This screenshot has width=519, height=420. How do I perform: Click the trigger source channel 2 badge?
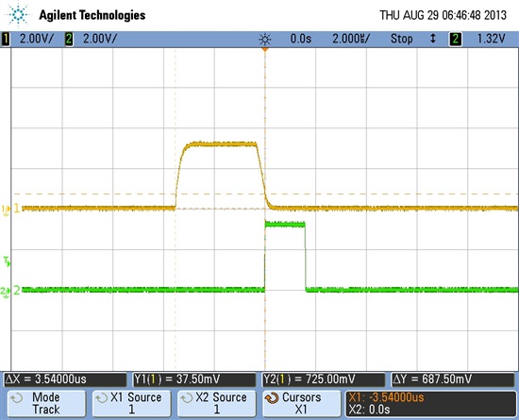coord(456,39)
